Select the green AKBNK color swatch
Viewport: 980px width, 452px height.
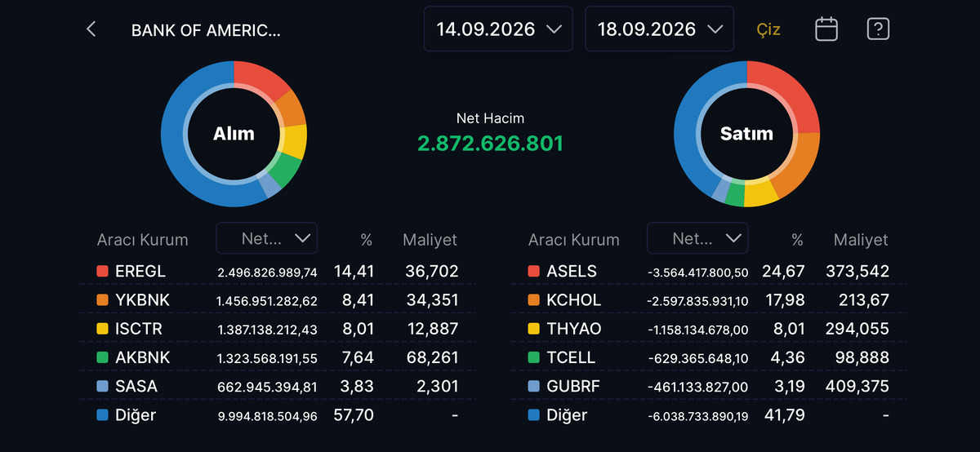tap(102, 357)
